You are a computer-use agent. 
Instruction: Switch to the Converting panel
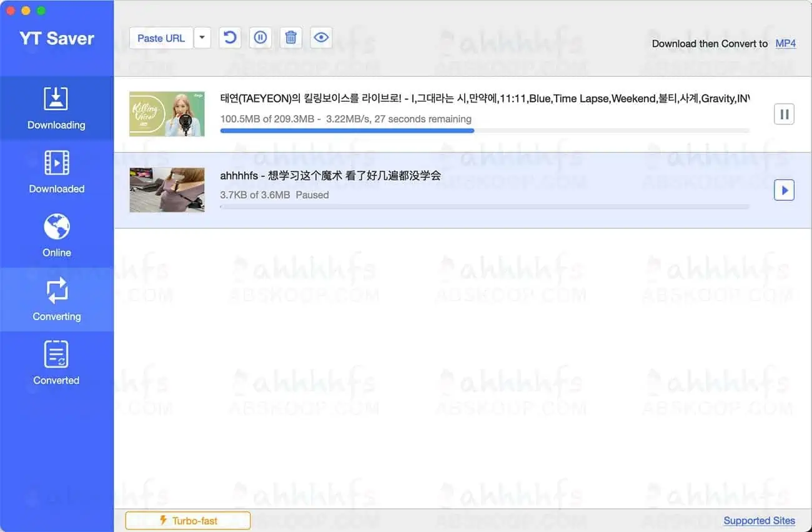(57, 300)
